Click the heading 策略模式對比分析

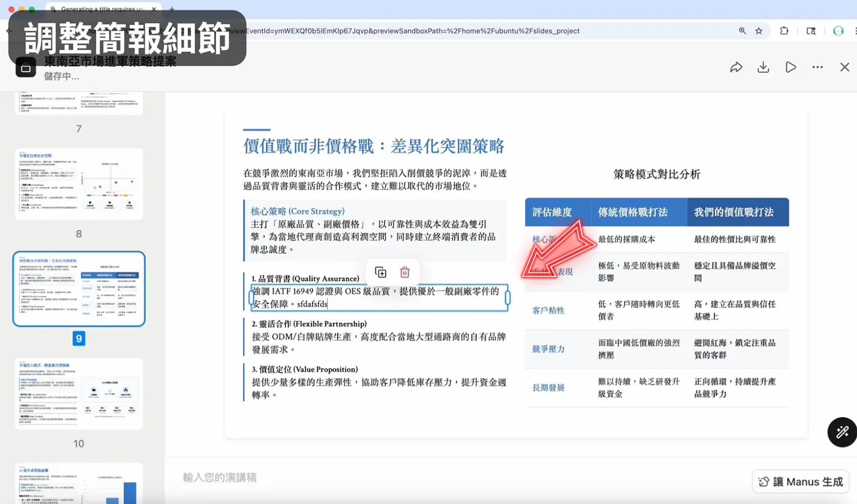point(657,174)
